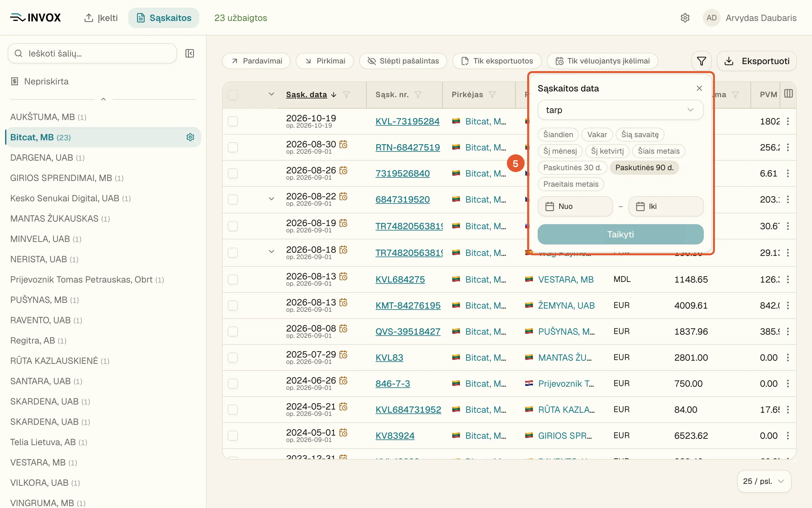Open the tarp condition dropdown
The width and height of the screenshot is (812, 508).
tap(620, 110)
